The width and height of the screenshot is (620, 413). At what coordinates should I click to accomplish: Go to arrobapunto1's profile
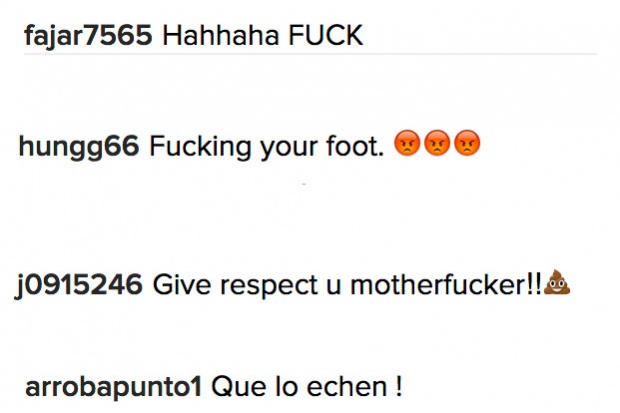113,388
